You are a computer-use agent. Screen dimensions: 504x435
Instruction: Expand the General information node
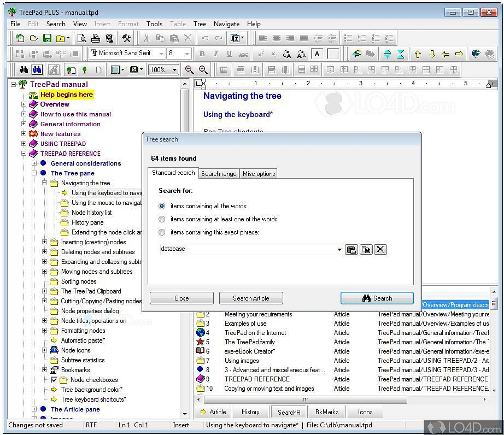24,124
